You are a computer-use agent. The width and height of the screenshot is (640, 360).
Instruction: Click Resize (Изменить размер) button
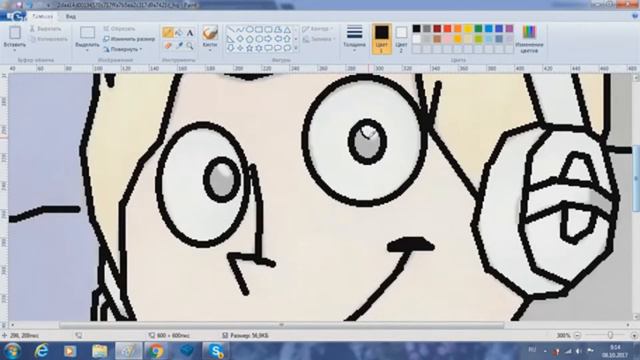coord(129,39)
